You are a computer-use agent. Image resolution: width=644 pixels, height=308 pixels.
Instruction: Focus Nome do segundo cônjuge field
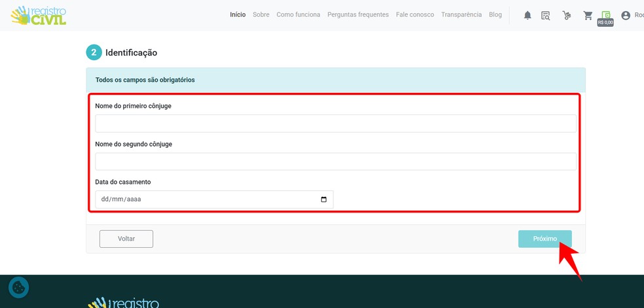[x=336, y=162]
